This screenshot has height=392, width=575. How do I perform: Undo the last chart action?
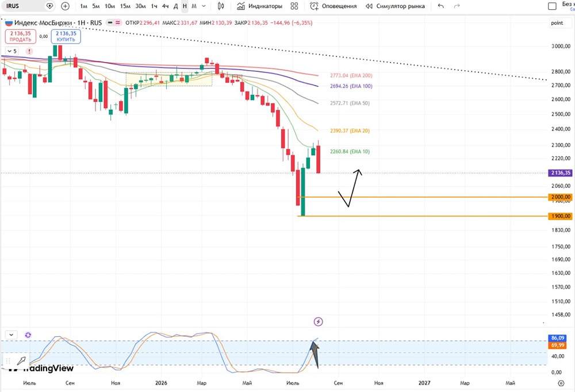(x=441, y=6)
